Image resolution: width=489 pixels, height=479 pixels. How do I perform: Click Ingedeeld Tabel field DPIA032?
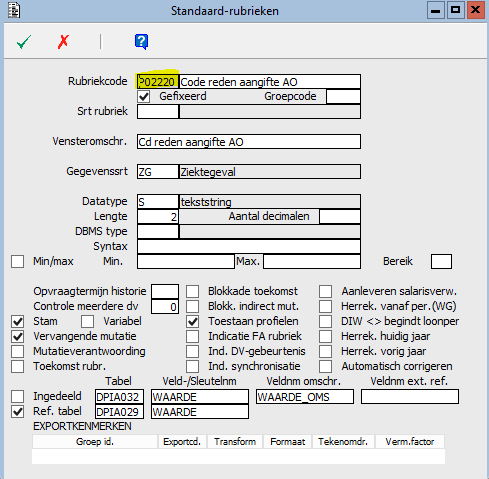[119, 397]
